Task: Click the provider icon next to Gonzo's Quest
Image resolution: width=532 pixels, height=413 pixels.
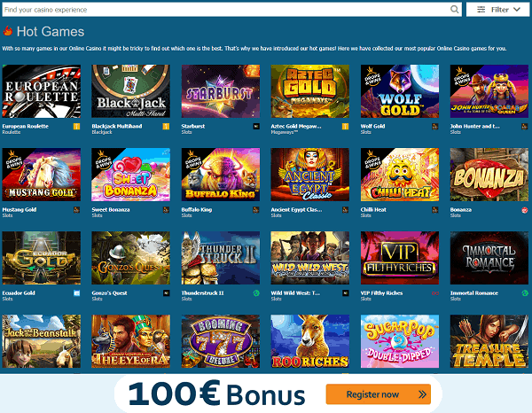Action: tap(167, 293)
